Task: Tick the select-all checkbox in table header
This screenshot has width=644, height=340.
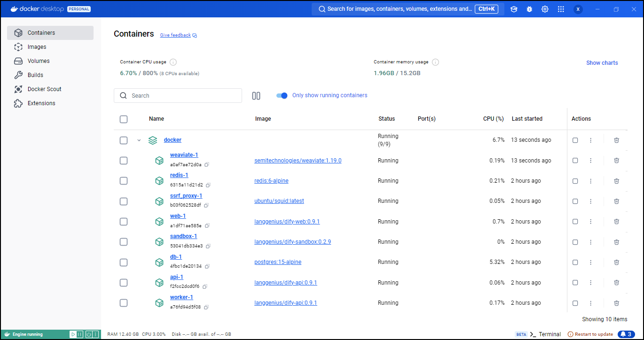Action: click(x=124, y=119)
